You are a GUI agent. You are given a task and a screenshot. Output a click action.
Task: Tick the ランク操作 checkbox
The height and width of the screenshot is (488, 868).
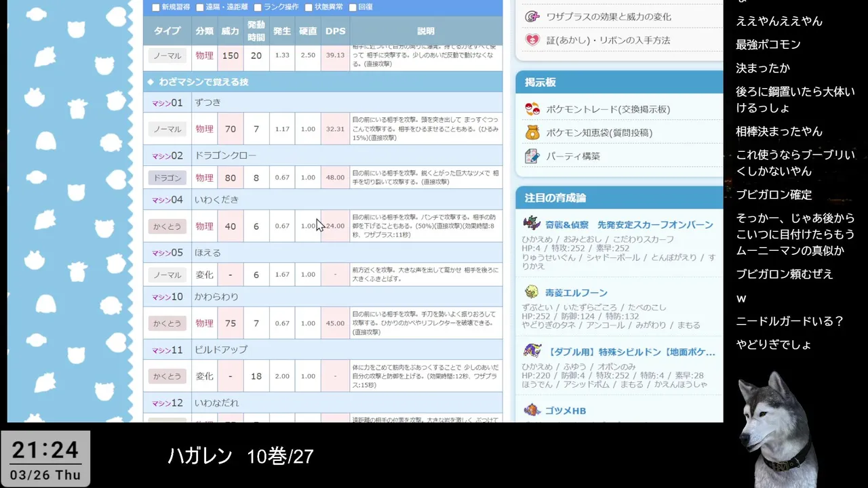point(258,7)
